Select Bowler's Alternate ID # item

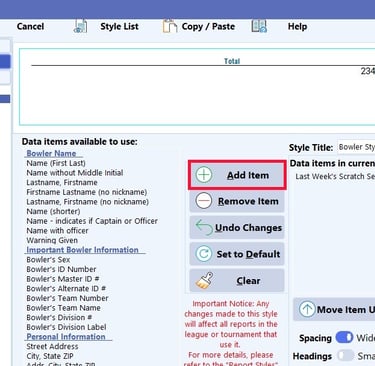(x=66, y=289)
